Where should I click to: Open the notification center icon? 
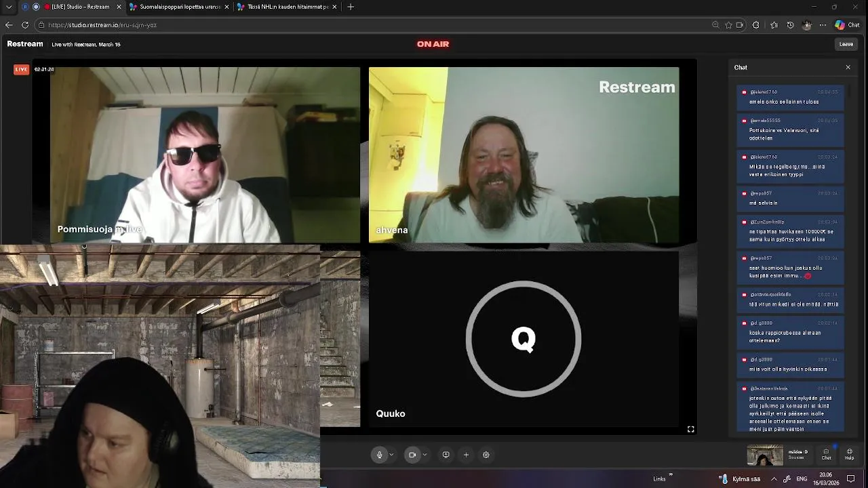point(850,479)
